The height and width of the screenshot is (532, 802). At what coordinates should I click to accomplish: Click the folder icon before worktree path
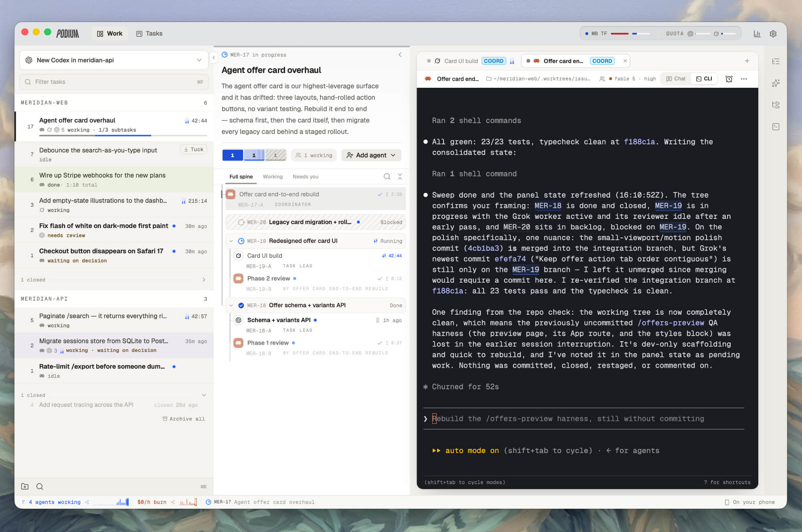pos(489,79)
